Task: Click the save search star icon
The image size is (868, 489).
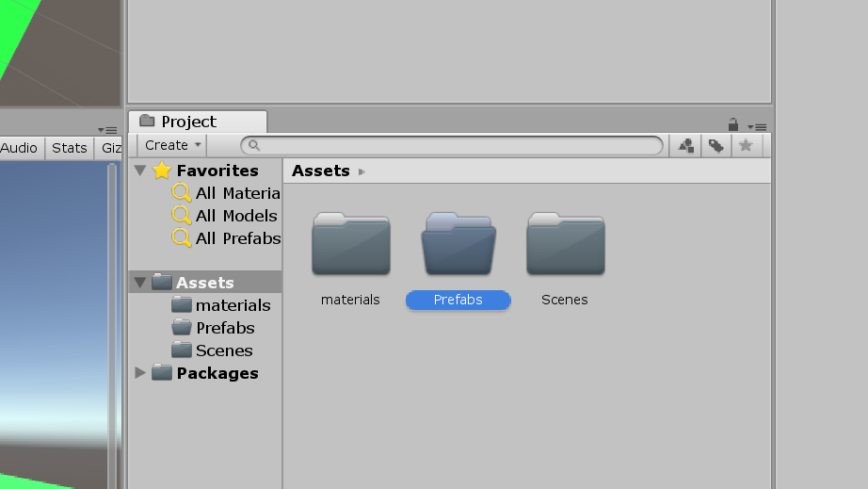Action: click(x=746, y=145)
